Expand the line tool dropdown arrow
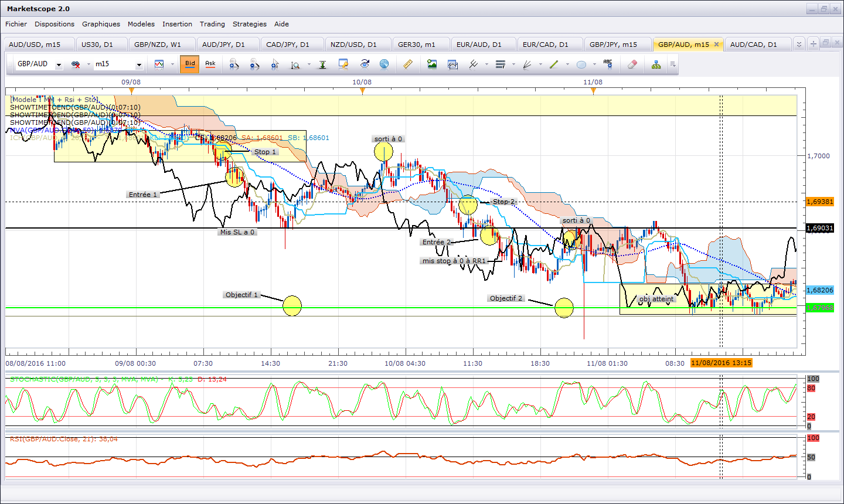The width and height of the screenshot is (844, 504). pos(567,64)
